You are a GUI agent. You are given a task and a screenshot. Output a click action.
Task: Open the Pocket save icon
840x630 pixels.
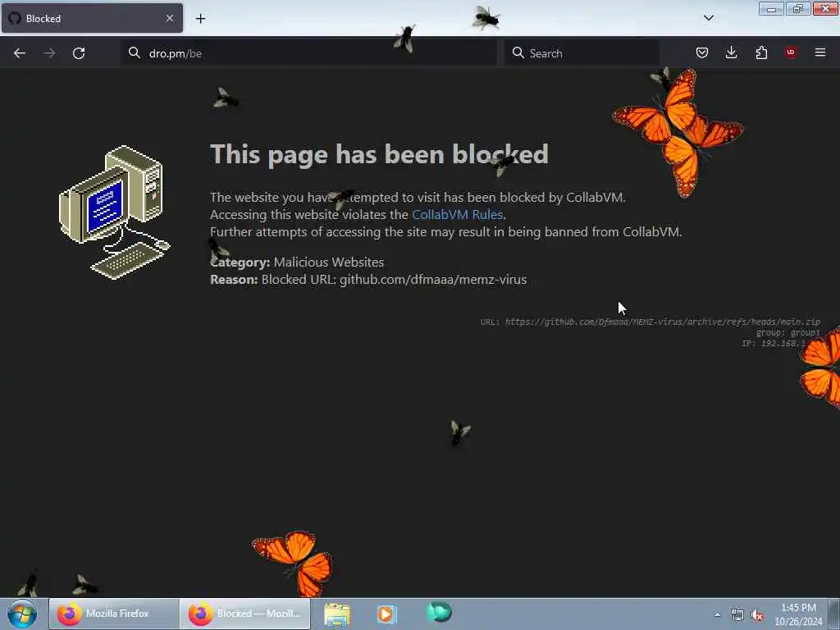click(x=702, y=52)
